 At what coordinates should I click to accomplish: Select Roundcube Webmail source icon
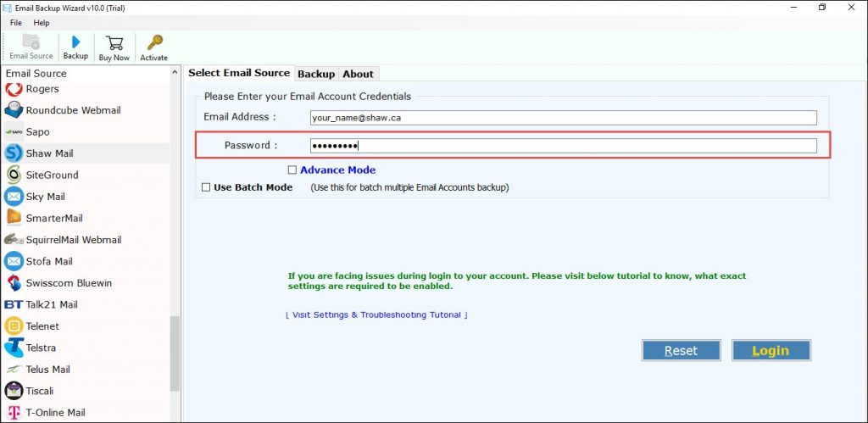14,110
